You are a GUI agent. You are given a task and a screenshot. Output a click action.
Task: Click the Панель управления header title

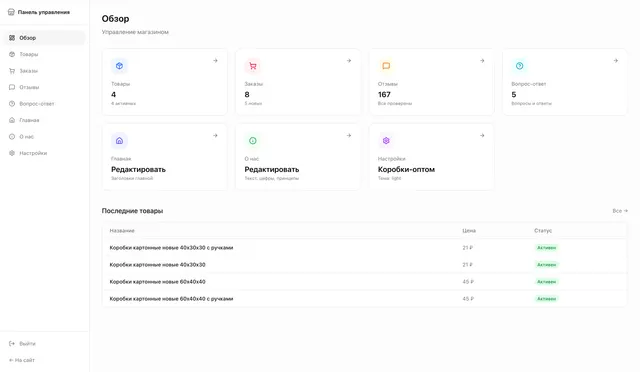tap(44, 12)
